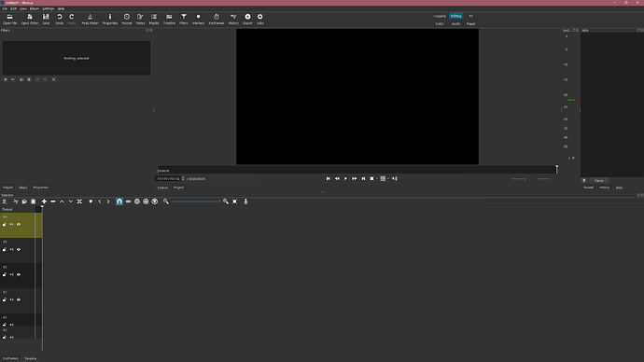Split at playhead in timeline toolbar
The height and width of the screenshot is (362, 644).
pos(79,202)
